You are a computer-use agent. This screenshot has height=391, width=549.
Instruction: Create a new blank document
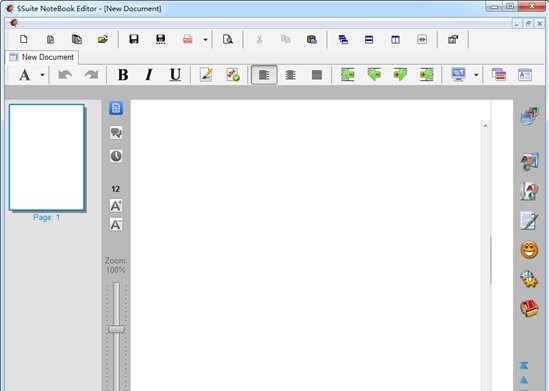point(23,39)
